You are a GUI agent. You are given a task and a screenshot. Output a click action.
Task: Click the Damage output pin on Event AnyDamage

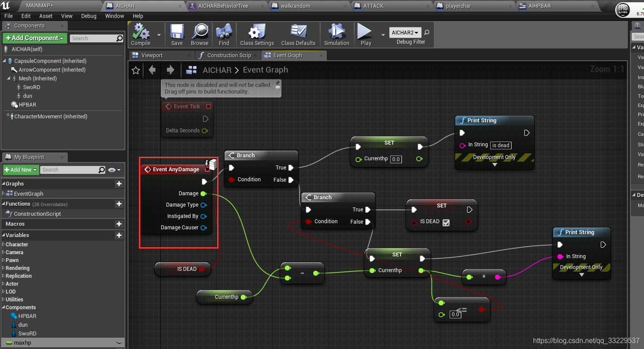coord(204,194)
